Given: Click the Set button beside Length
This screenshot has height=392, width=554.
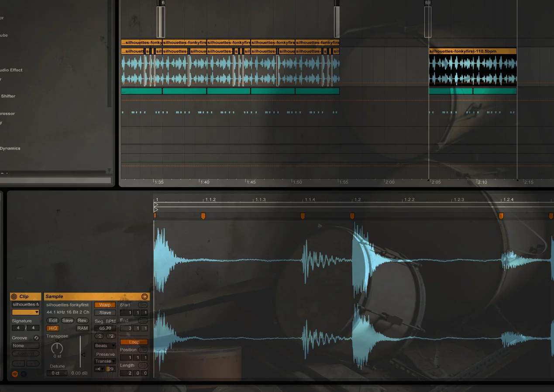Looking at the screenshot, I should tap(143, 365).
